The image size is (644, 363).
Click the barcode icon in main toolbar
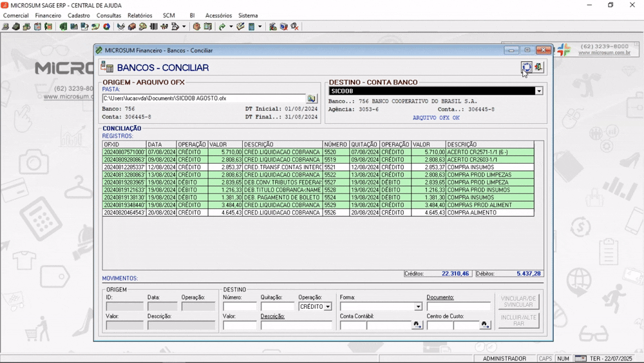pos(154,26)
